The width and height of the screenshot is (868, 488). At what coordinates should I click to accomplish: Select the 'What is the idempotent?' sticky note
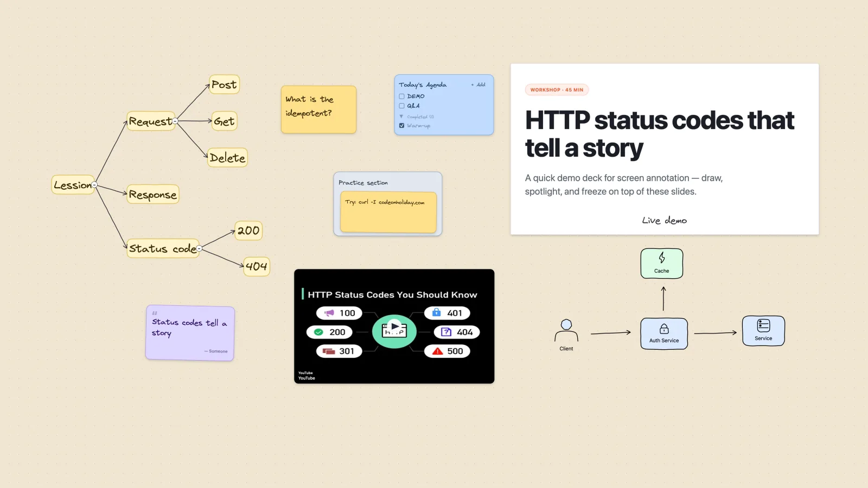click(x=318, y=110)
